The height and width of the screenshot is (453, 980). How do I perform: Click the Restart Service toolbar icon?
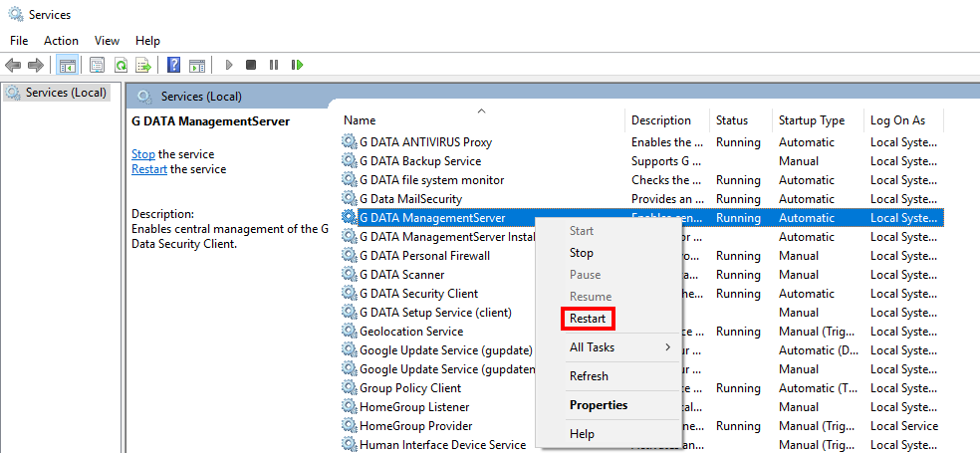pyautogui.click(x=297, y=65)
